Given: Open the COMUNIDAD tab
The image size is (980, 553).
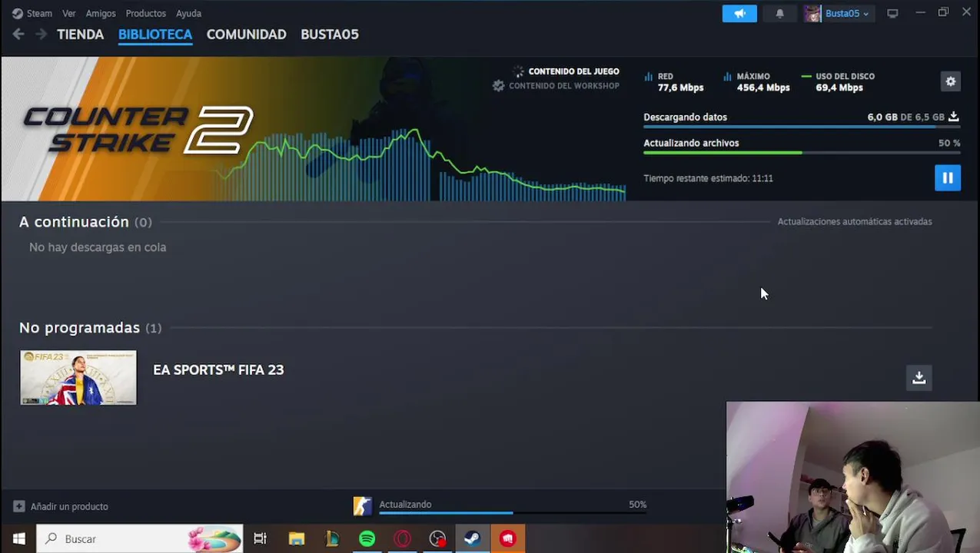Looking at the screenshot, I should coord(246,35).
